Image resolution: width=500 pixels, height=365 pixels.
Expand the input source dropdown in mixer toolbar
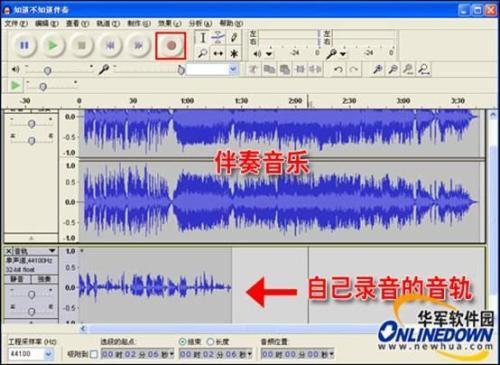(233, 69)
